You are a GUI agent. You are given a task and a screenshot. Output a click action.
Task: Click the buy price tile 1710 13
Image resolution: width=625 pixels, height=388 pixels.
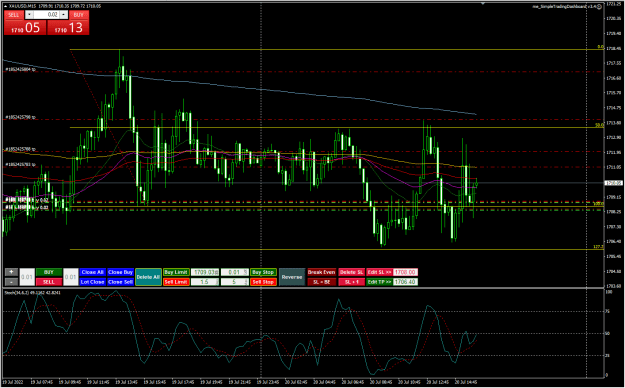tap(68, 28)
